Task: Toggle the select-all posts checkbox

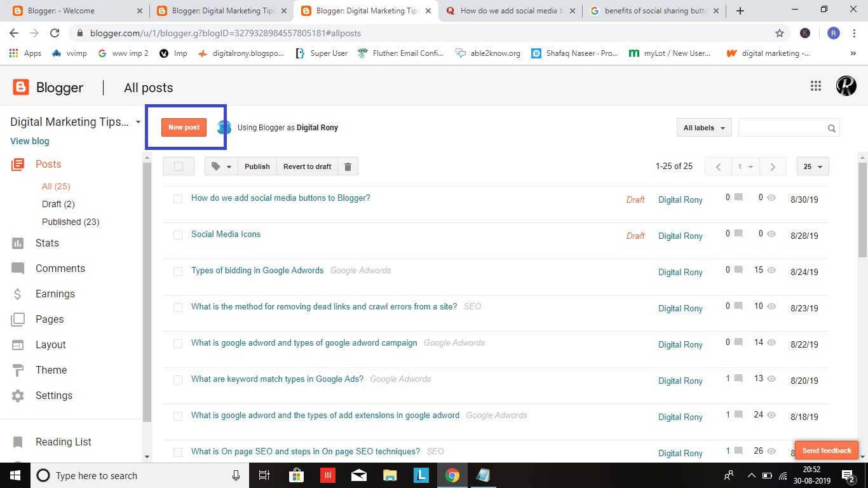Action: tap(178, 166)
